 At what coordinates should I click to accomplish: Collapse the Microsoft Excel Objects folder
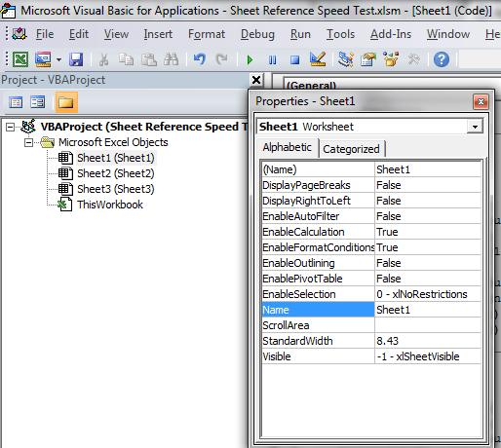pyautogui.click(x=29, y=142)
